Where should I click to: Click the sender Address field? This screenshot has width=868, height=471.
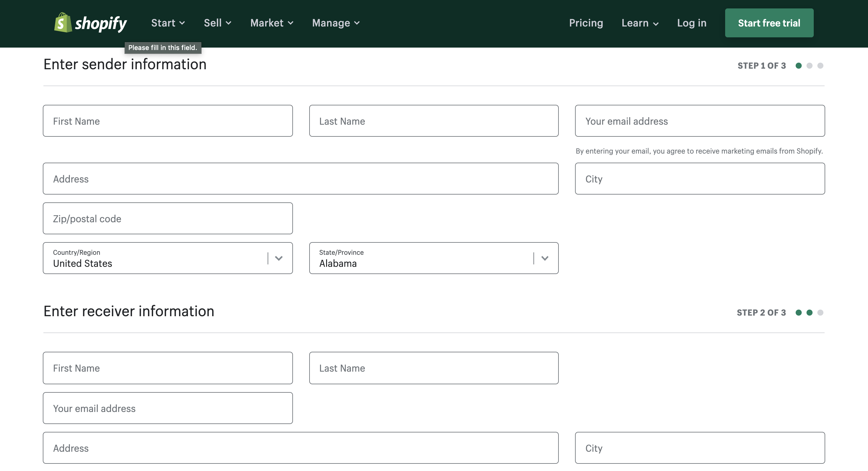click(x=300, y=179)
